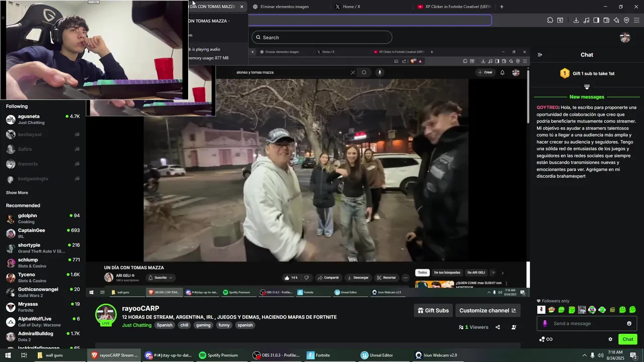This screenshot has height=362, width=644.
Task: Open the browser downloads icon
Action: click(x=576, y=20)
